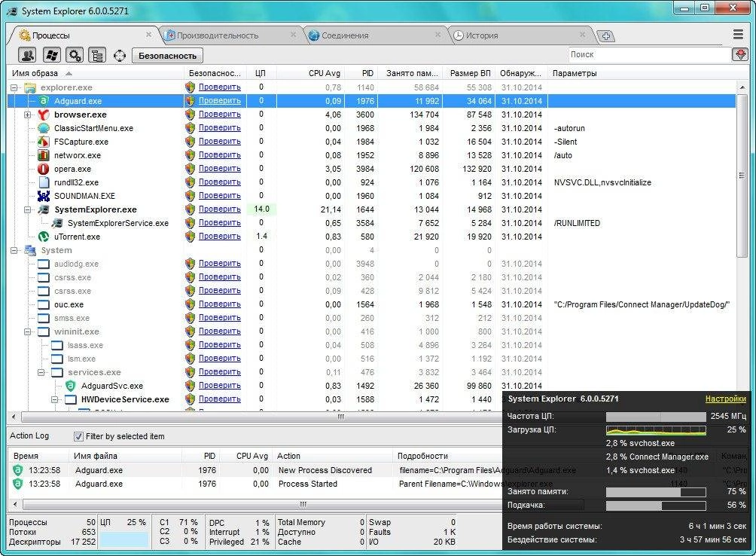
Task: Select the browser.exe Yandex icon
Action: pos(44,115)
